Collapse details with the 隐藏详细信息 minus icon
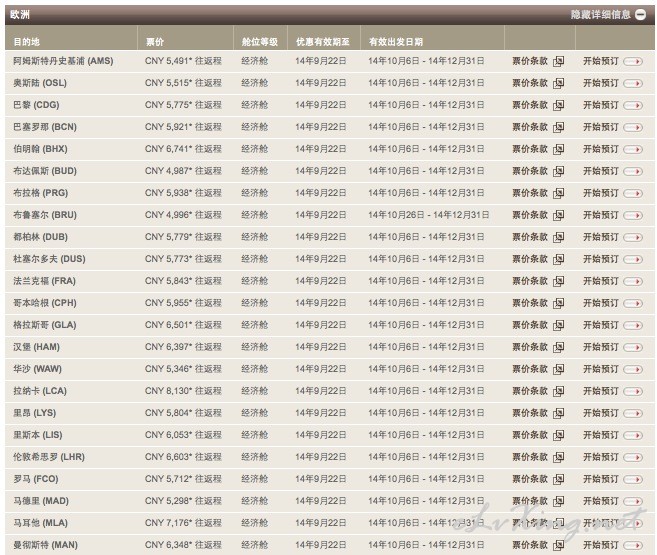Screen dimensions: 657x555 tap(640, 15)
